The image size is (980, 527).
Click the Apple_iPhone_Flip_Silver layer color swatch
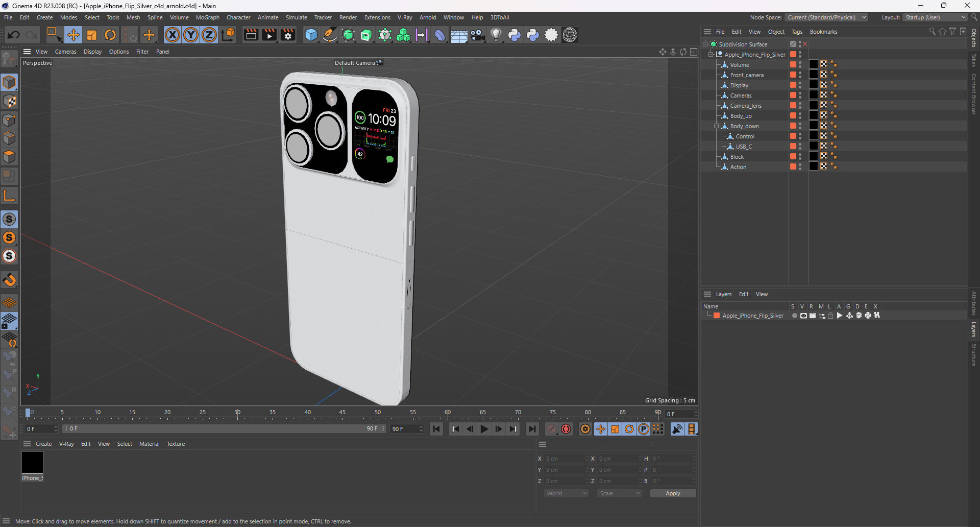tap(717, 316)
